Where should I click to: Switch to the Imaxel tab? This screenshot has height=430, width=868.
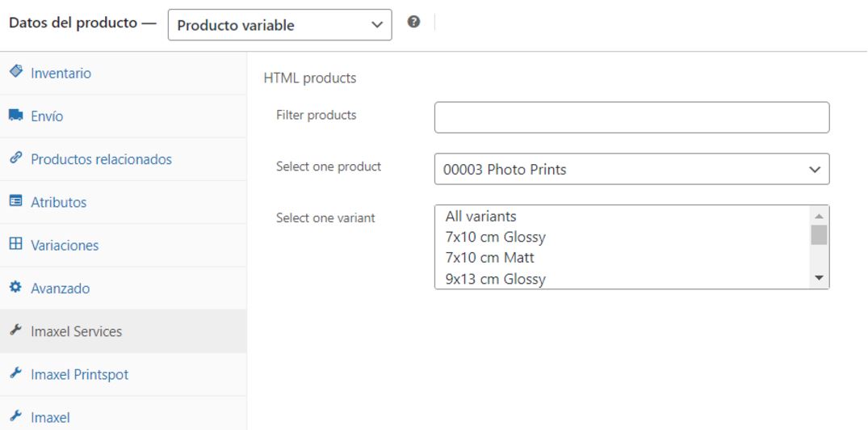[50, 417]
